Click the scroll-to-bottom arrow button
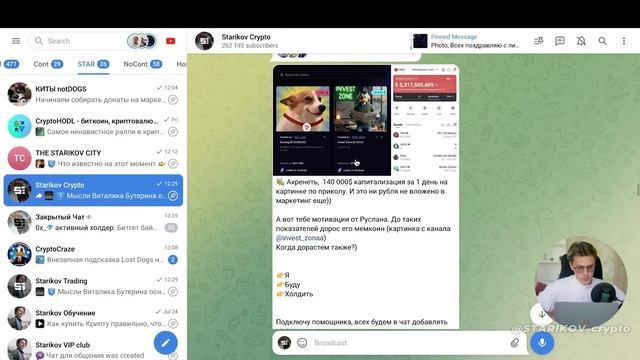 (542, 314)
